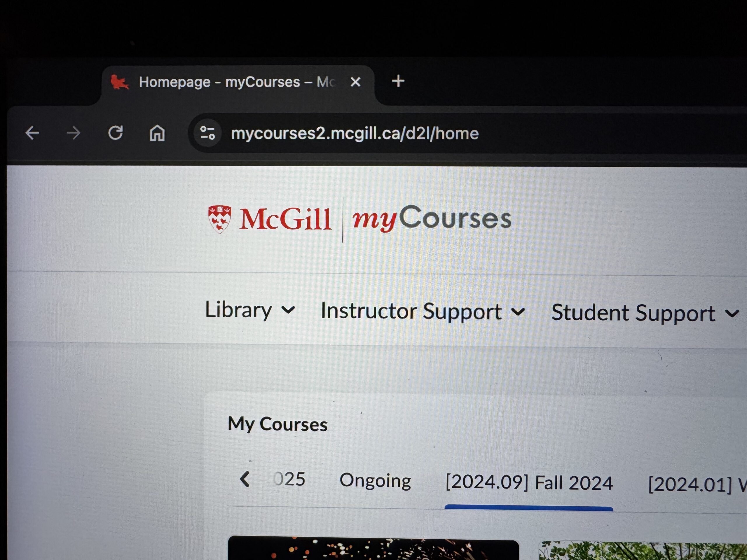747x560 pixels.
Task: Select the Ongoing semester tab
Action: click(375, 480)
